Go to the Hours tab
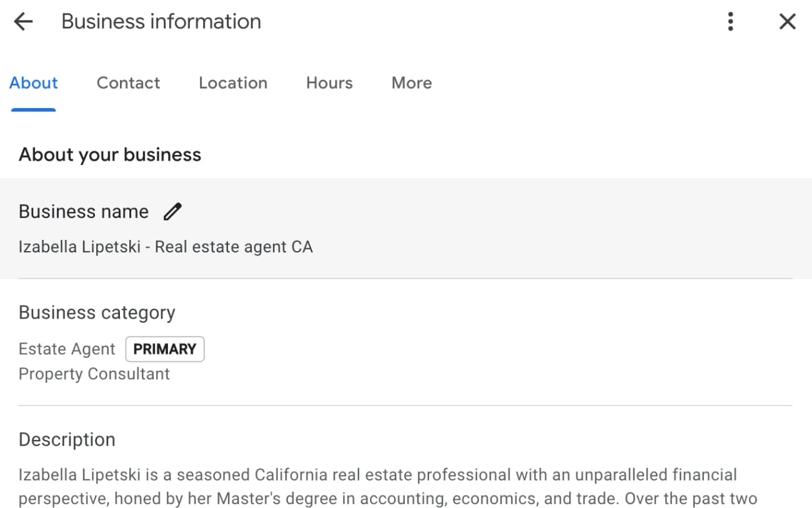812x508 pixels. tap(329, 83)
